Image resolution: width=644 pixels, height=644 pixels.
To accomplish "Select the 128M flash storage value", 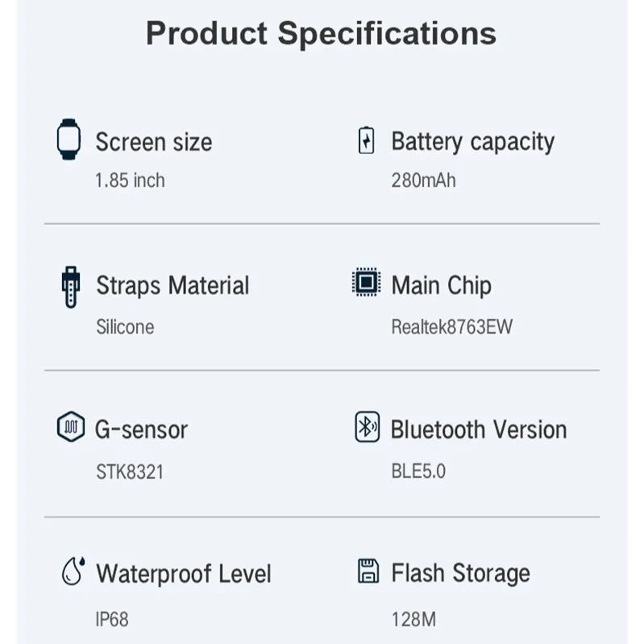I will click(x=413, y=619).
